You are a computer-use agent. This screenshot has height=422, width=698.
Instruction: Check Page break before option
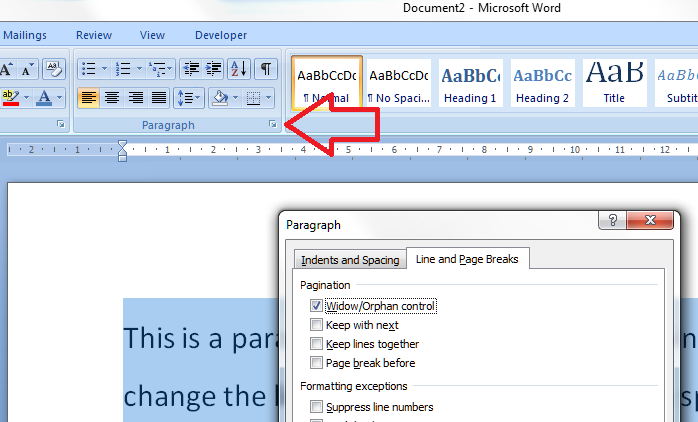(317, 363)
